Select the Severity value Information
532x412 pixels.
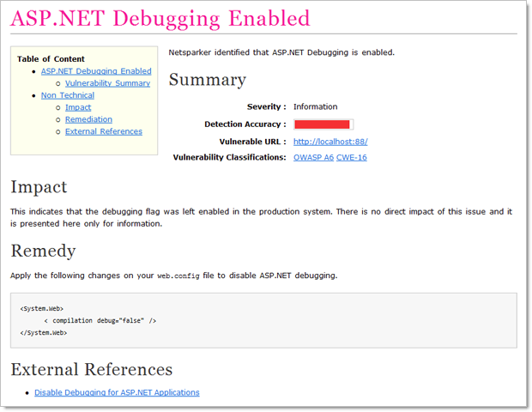[315, 106]
